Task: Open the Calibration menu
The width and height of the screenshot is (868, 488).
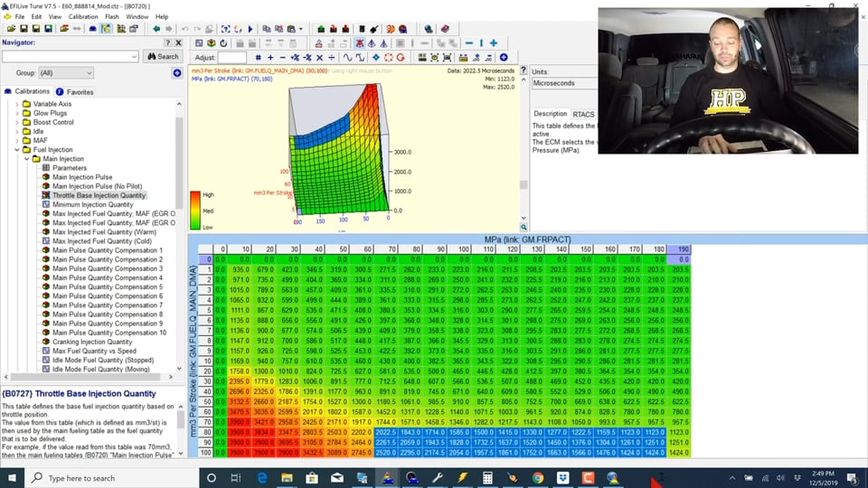Action: click(83, 16)
